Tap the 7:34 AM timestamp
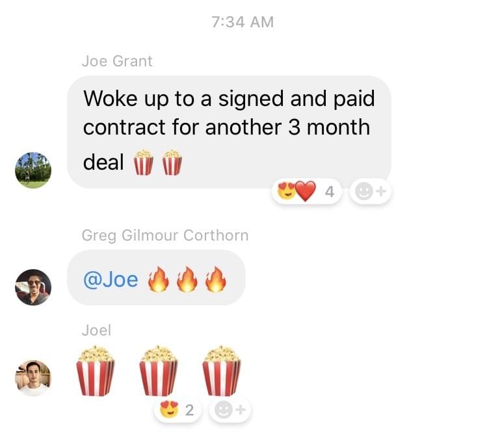The width and height of the screenshot is (487, 448). (243, 22)
